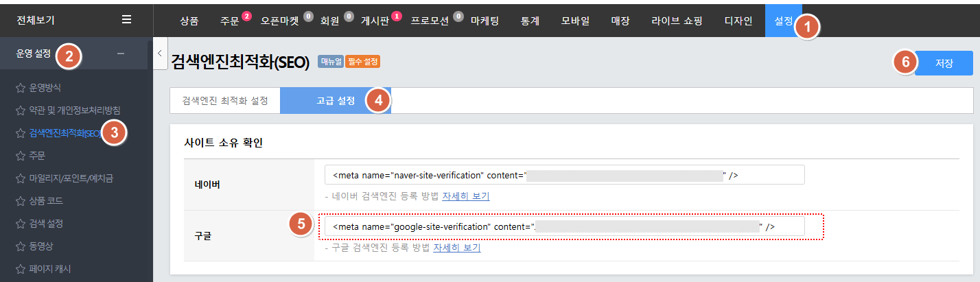980x282 pixels.
Task: Open the 운영방식 sidebar page
Action: pos(45,88)
